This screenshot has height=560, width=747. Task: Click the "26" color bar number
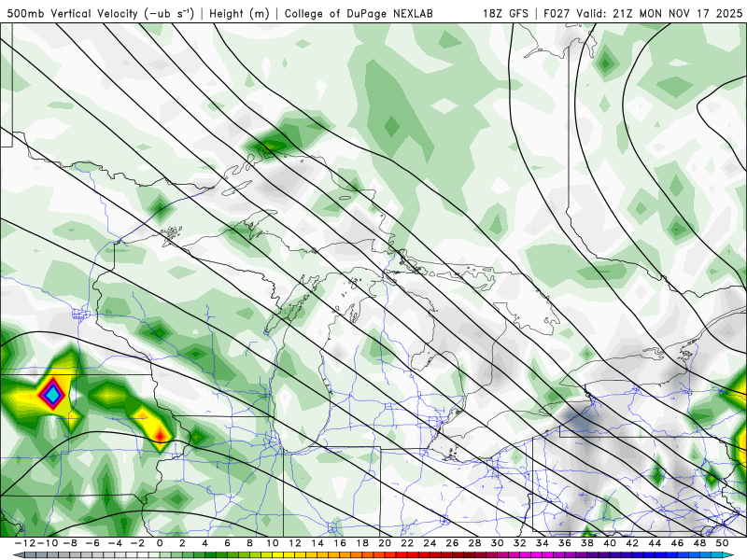point(452,543)
